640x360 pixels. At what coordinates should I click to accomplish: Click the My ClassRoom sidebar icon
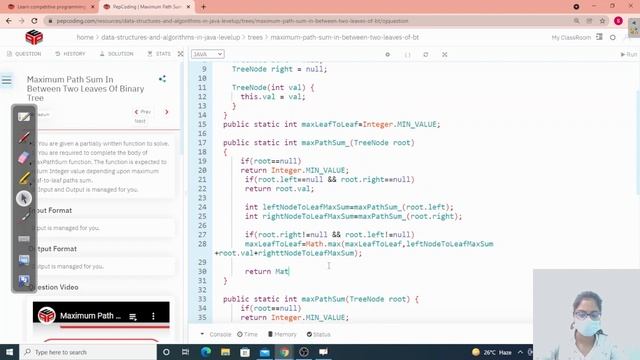(599, 37)
